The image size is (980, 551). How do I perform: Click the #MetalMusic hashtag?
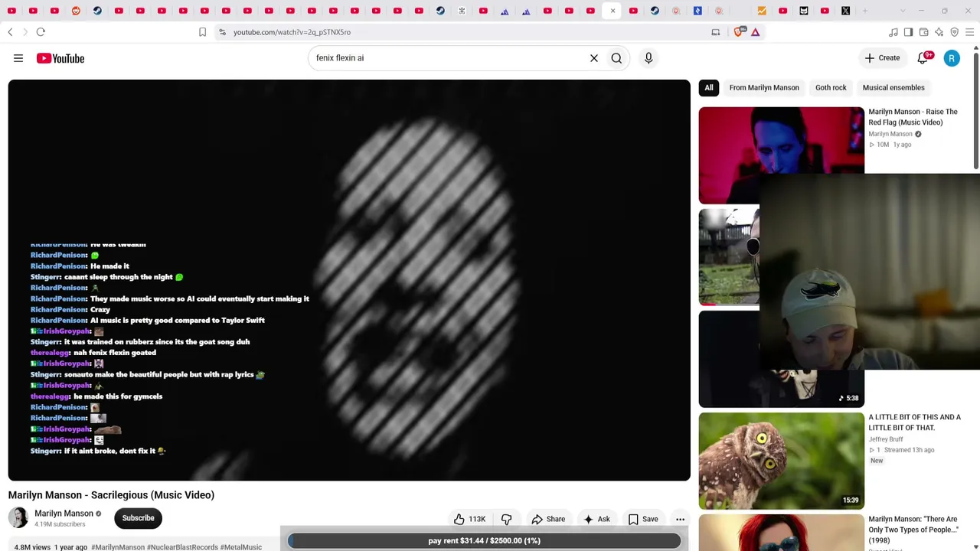coord(241,547)
